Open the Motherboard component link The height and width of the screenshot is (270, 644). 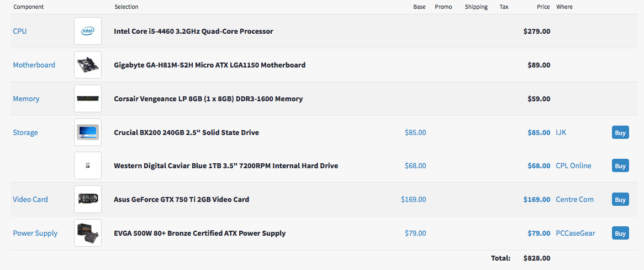[34, 65]
